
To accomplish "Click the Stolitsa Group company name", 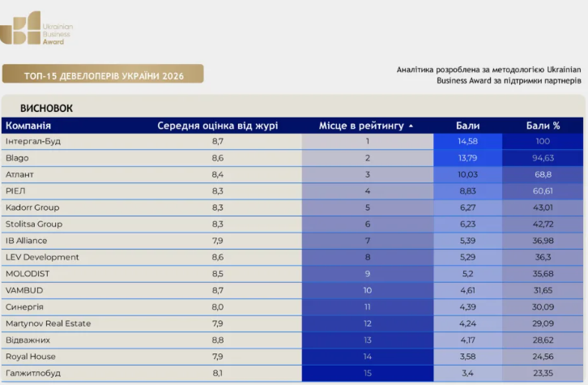I will tap(34, 224).
